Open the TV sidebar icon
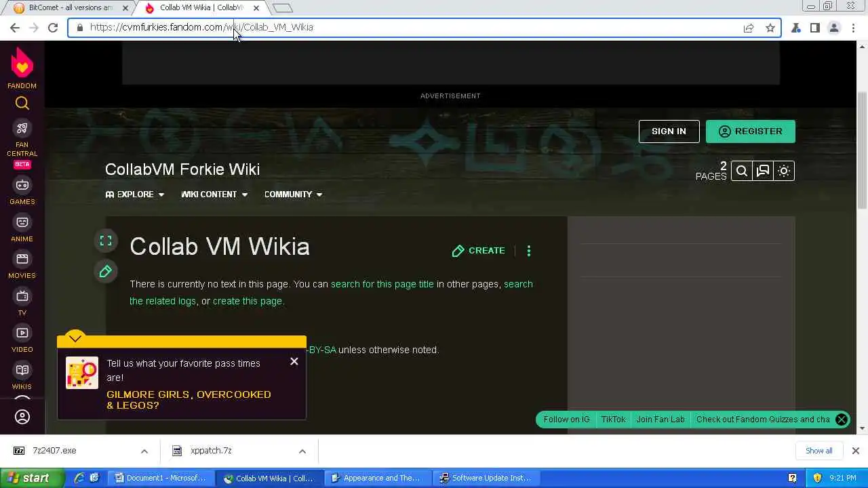The image size is (868, 488). [22, 296]
